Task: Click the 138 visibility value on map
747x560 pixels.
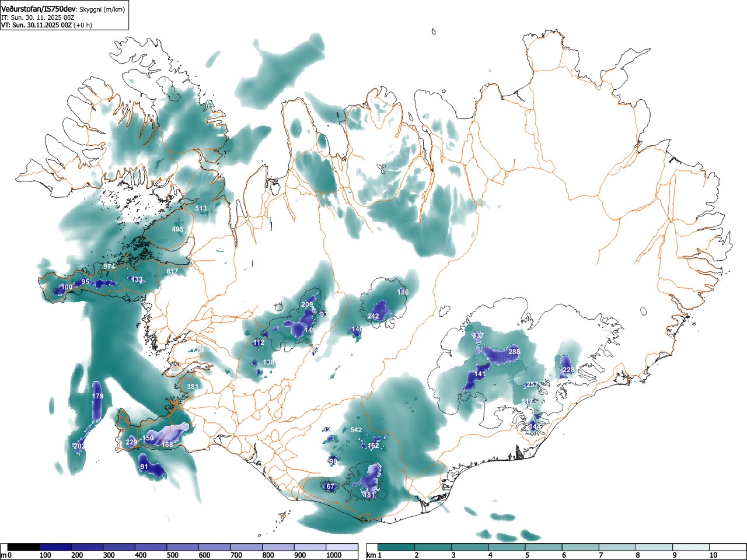Action: pyautogui.click(x=268, y=362)
